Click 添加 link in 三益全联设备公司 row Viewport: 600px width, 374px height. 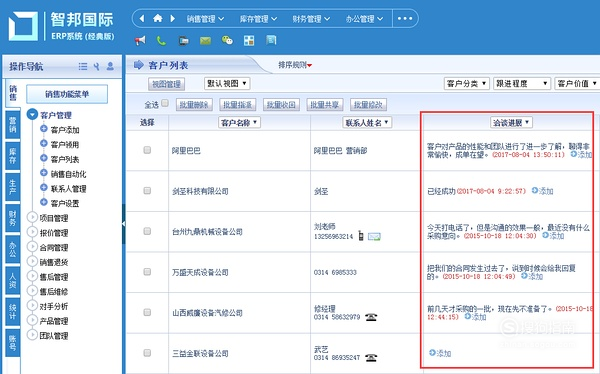[440, 353]
